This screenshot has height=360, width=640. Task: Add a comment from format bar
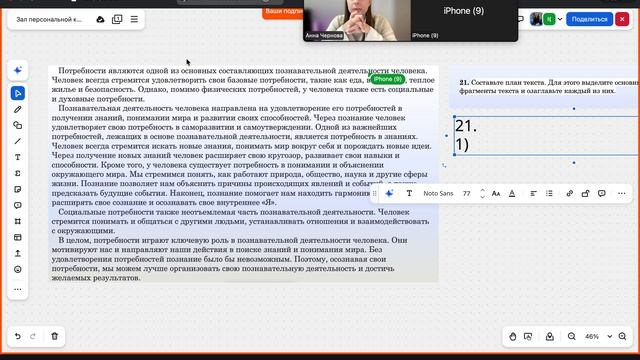[x=602, y=193]
